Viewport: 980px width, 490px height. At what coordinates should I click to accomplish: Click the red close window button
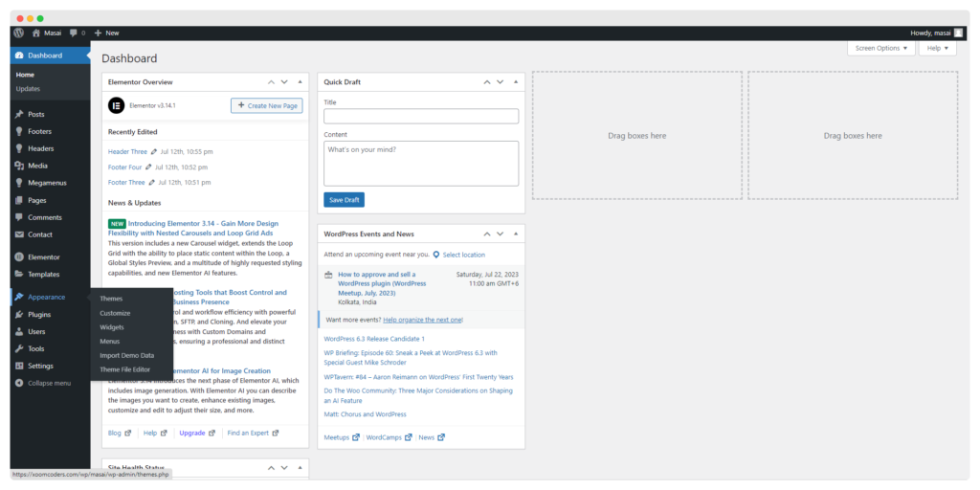20,19
